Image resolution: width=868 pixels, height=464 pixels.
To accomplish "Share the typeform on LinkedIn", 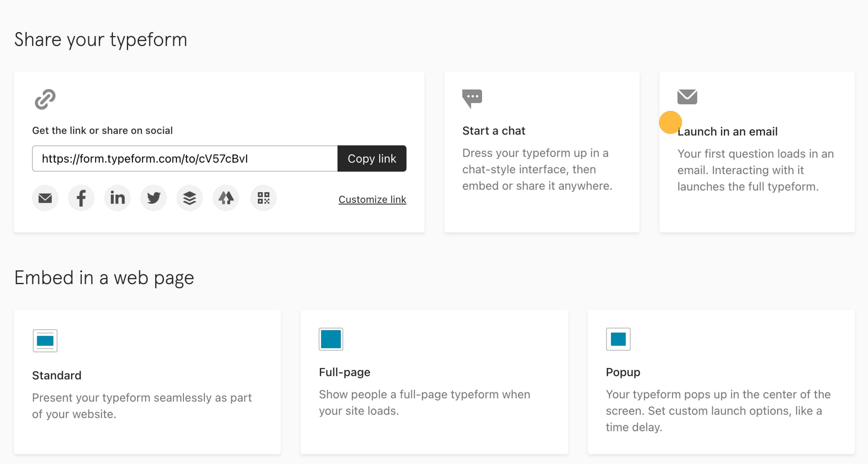I will click(x=117, y=198).
